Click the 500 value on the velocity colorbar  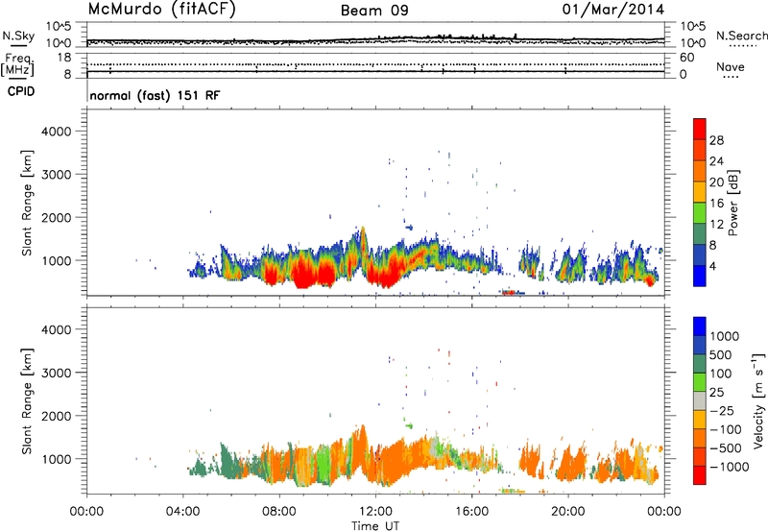tap(721, 355)
